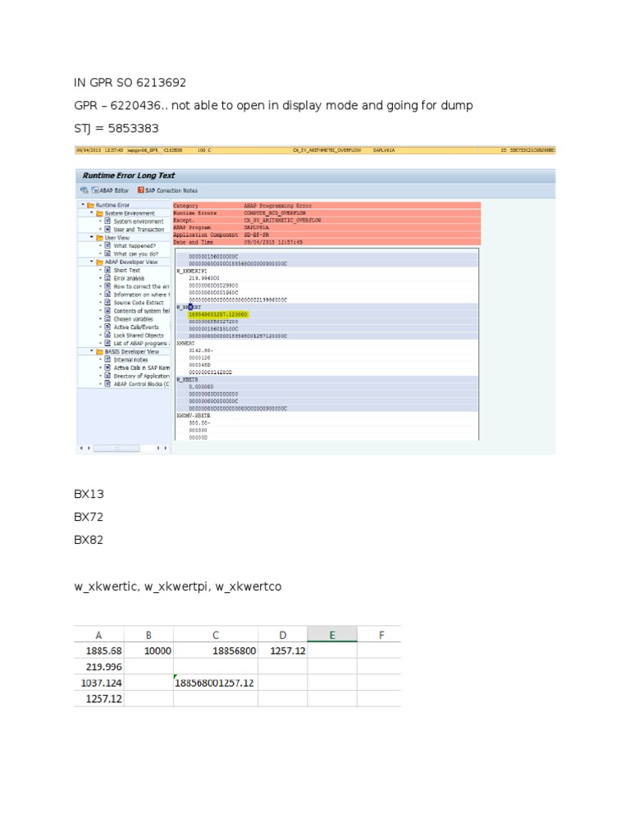Select spreadsheet cell containing 188568001257.12
This screenshot has height=840, width=630.
(x=216, y=682)
